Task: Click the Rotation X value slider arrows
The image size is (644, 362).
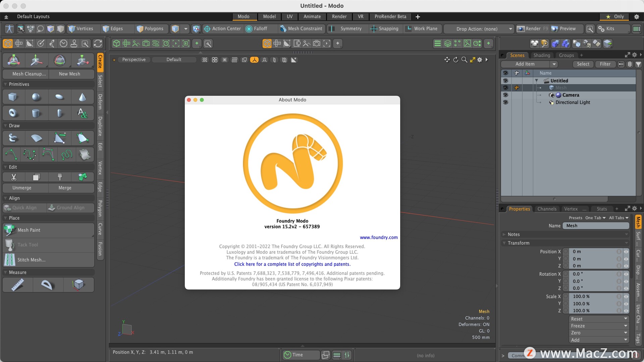Action: tap(626, 274)
